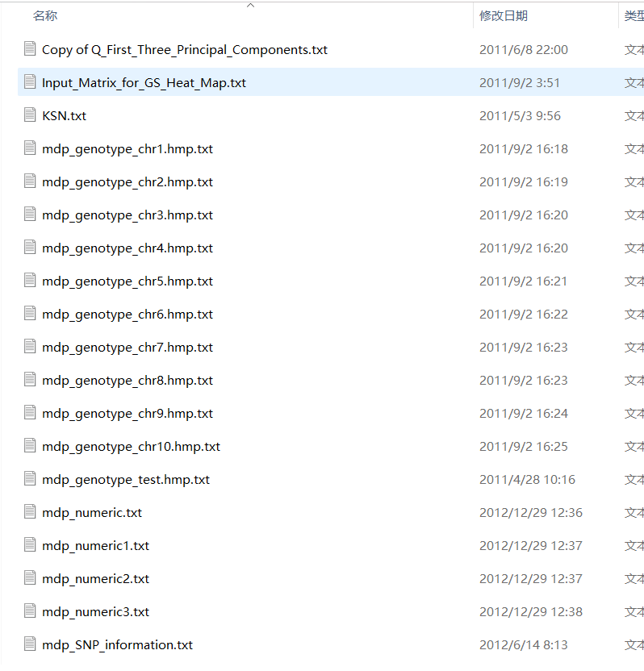Click the file icon next to KSN.txt
This screenshot has width=644, height=671.
(x=30, y=115)
